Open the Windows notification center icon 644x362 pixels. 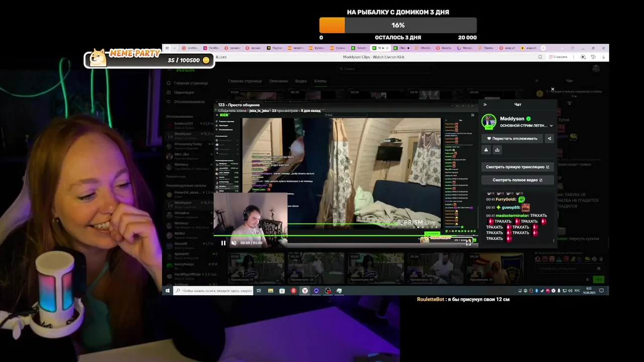coord(601,291)
